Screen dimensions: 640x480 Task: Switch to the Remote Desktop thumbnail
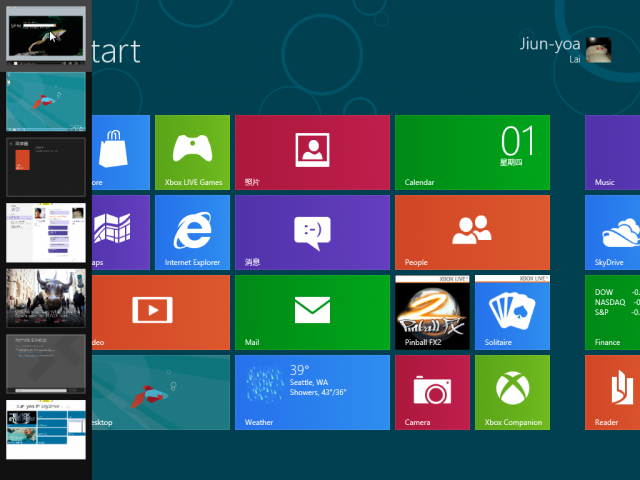click(46, 364)
